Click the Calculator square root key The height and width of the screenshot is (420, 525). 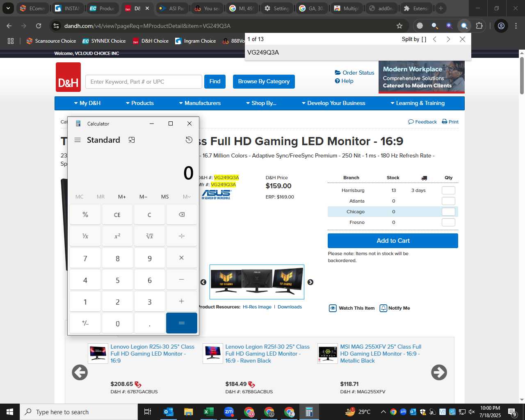click(x=150, y=236)
